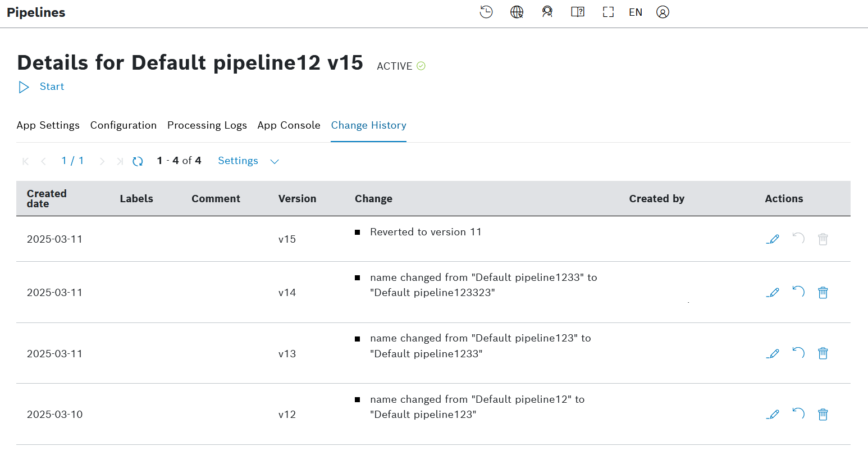Edit the v15 change history entry
This screenshot has height=455, width=868.
point(773,239)
